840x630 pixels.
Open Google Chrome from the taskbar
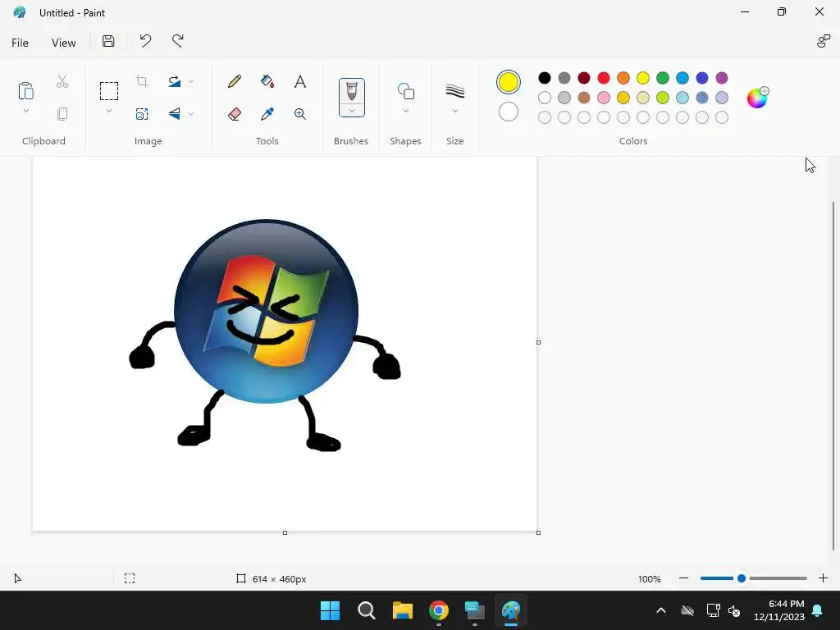439,610
